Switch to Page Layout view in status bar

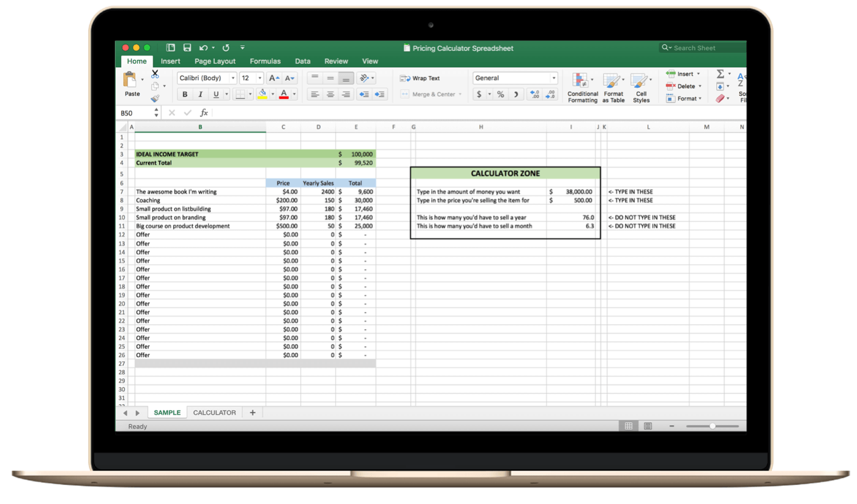point(648,426)
